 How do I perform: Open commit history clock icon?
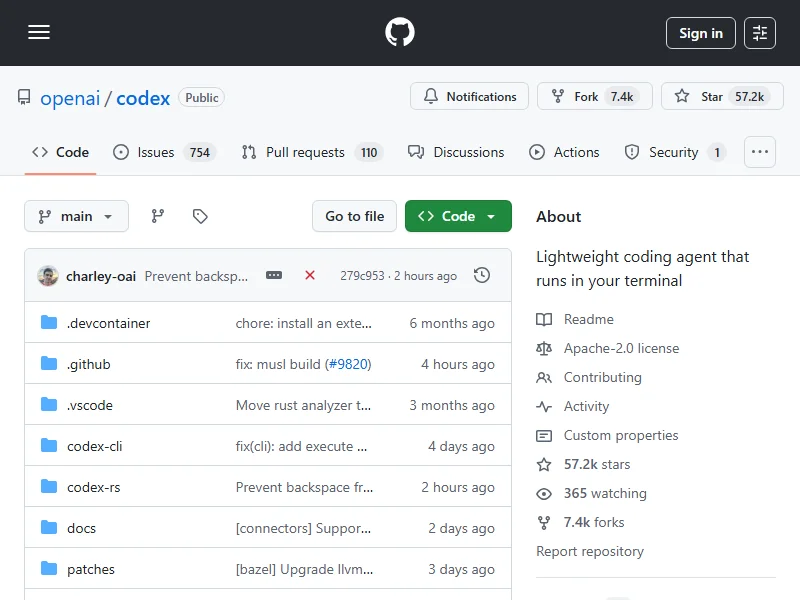click(482, 275)
